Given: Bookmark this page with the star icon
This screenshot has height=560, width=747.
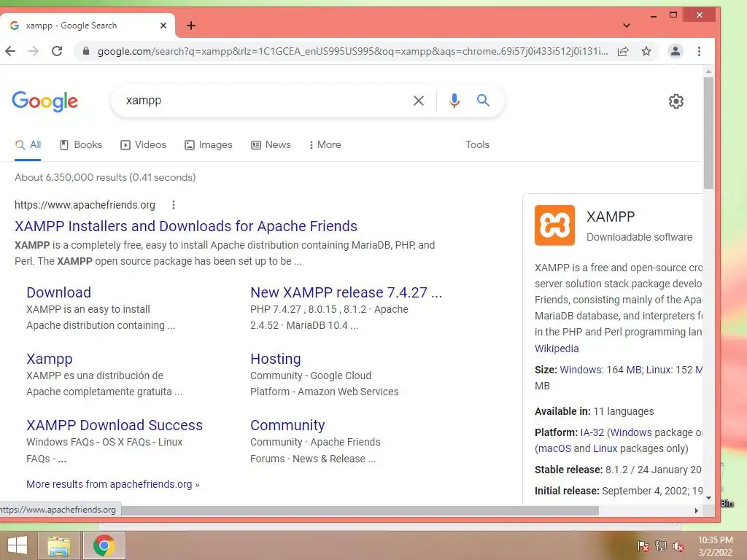Looking at the screenshot, I should (x=646, y=51).
